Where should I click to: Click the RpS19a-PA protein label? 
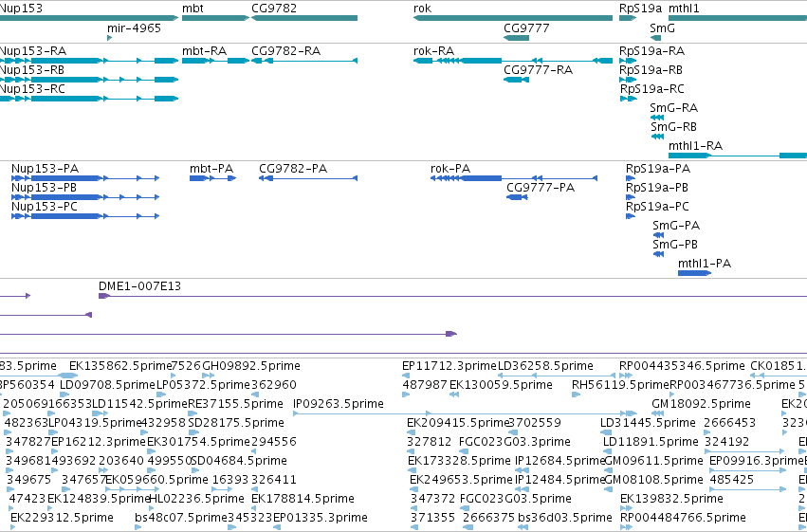(658, 169)
